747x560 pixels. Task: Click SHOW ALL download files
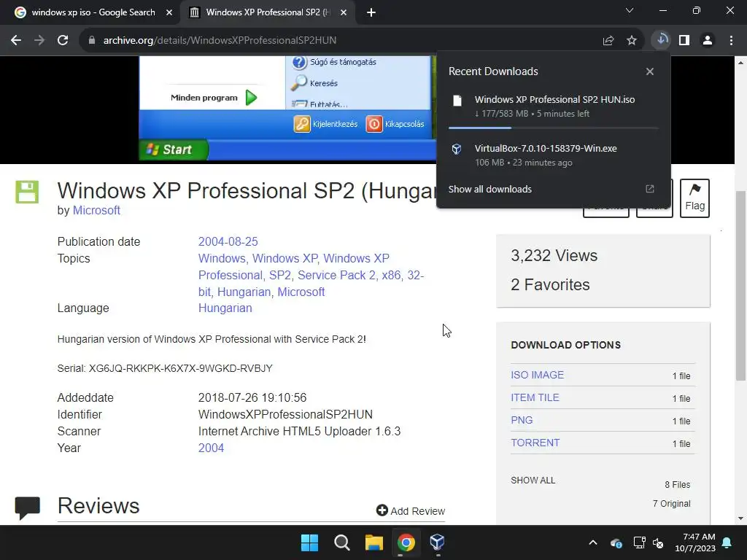pos(533,480)
